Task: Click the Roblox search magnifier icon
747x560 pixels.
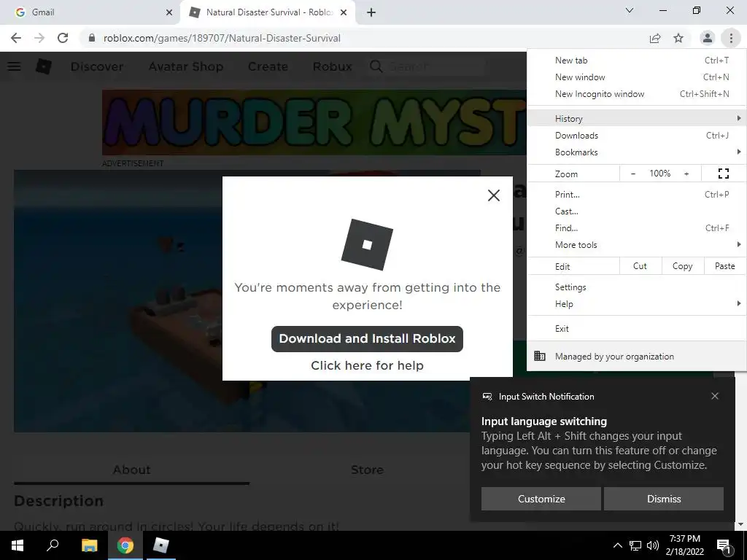Action: 376,66
